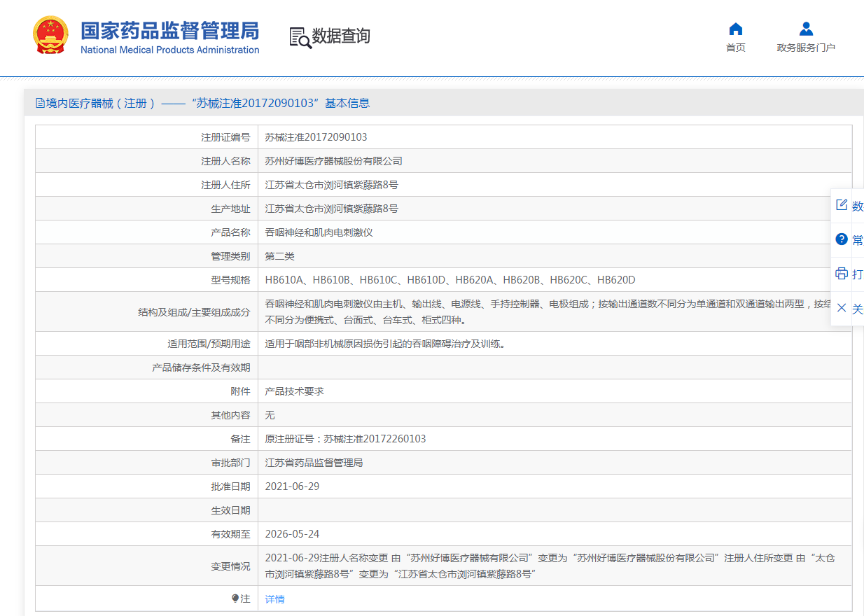Click the pencil edit icon in side panel
Screen dimensions: 864x616
tap(842, 205)
